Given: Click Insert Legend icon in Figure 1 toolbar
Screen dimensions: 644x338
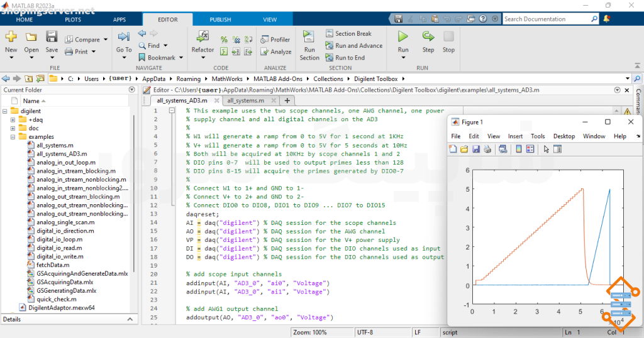Looking at the screenshot, I should (530, 150).
